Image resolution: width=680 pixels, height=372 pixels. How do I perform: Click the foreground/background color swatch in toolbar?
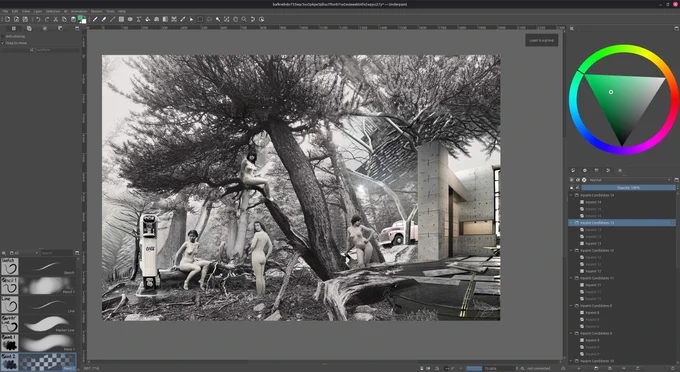pyautogui.click(x=82, y=20)
